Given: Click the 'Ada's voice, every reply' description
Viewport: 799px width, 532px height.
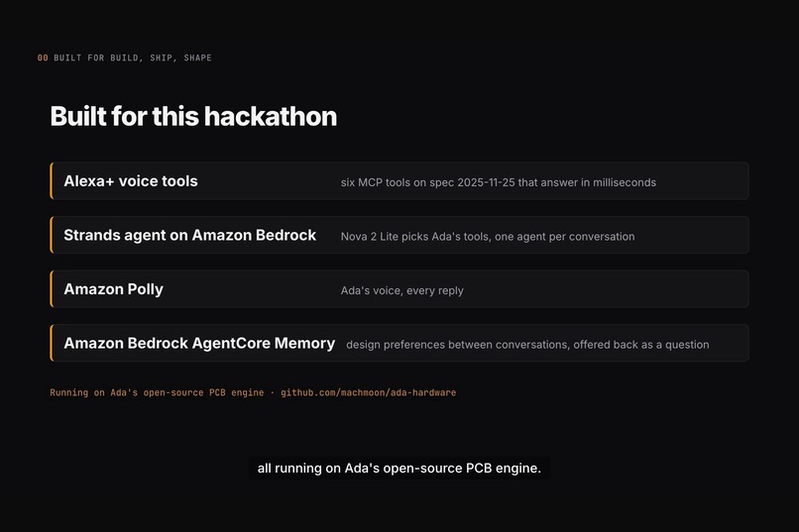Looking at the screenshot, I should (402, 290).
